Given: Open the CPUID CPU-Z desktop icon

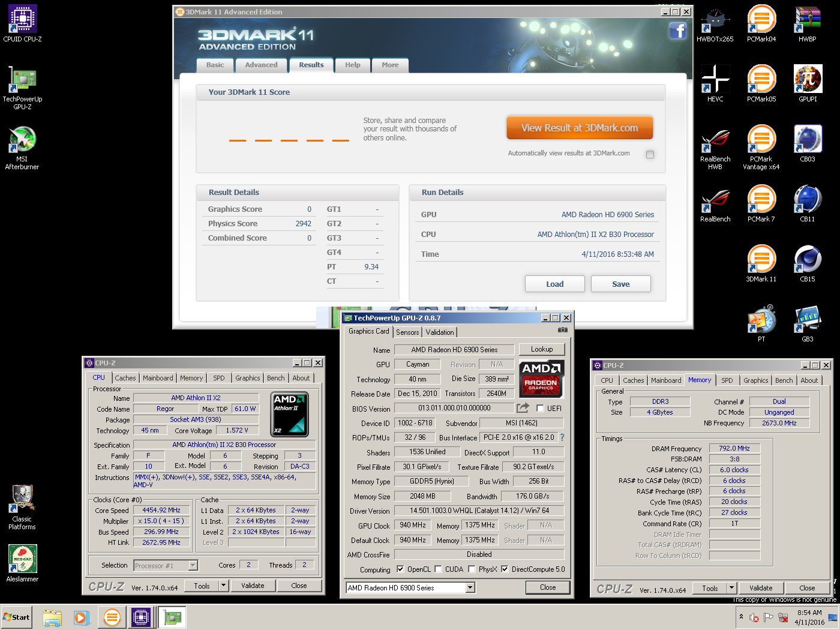Looking at the screenshot, I should (x=22, y=24).
